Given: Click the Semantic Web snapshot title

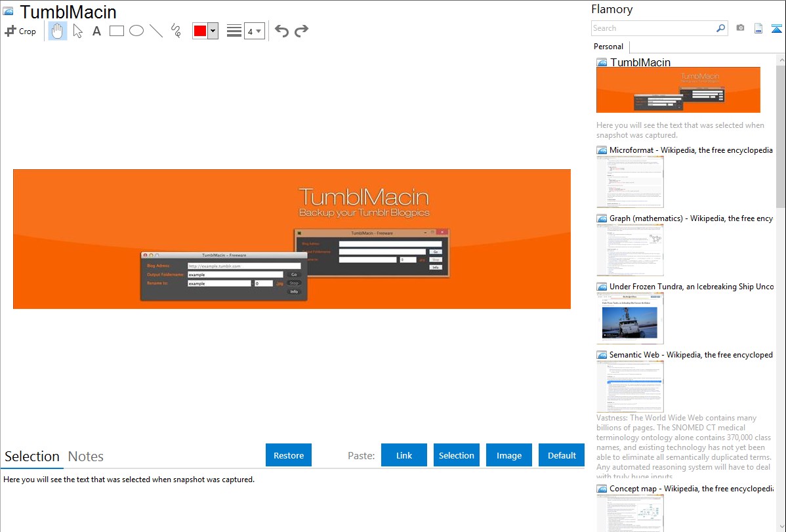Looking at the screenshot, I should (x=691, y=354).
